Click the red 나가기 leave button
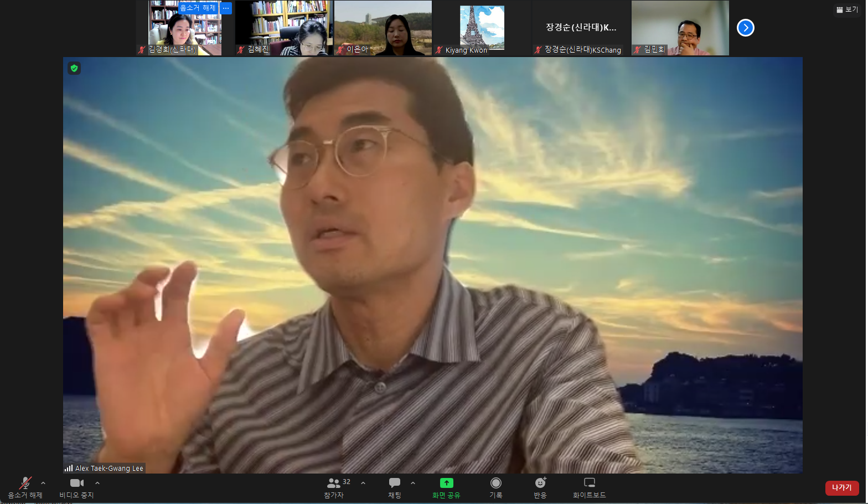868x504 pixels. coord(841,487)
